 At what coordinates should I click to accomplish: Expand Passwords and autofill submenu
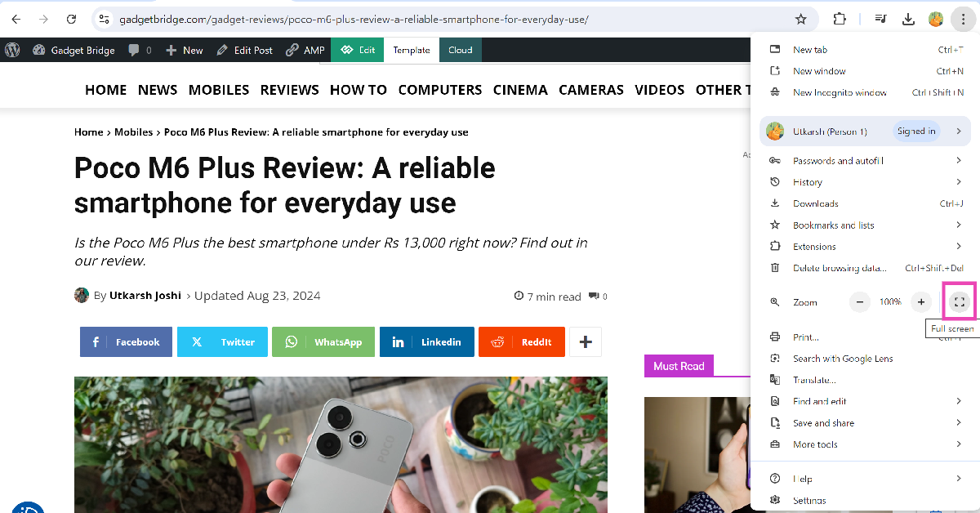click(x=866, y=161)
